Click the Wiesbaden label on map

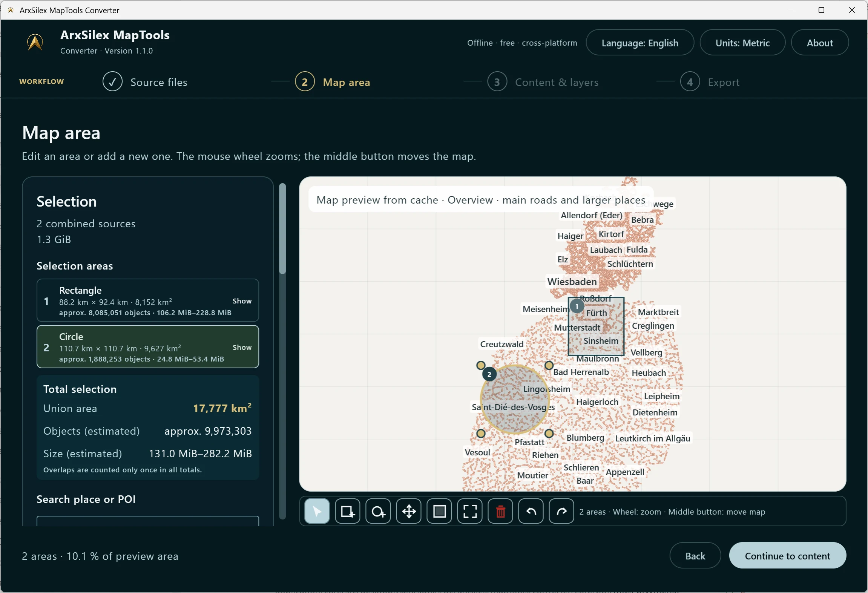(x=572, y=282)
